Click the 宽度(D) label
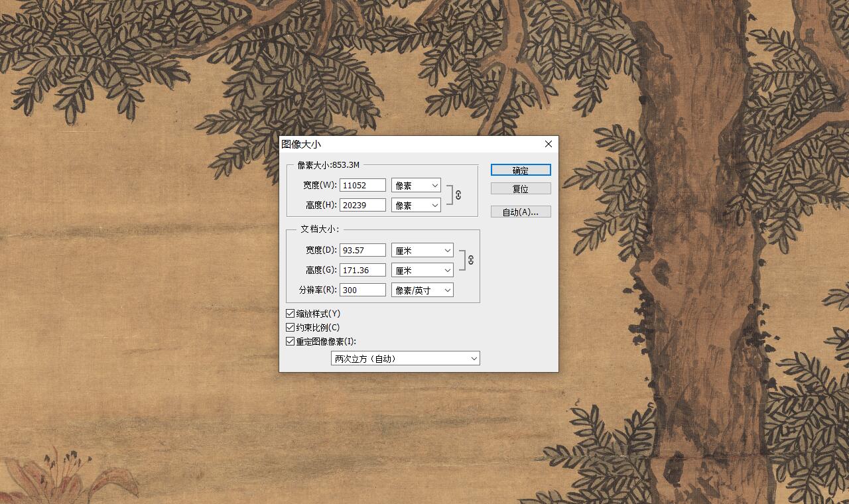The height and width of the screenshot is (504, 849). [x=321, y=250]
